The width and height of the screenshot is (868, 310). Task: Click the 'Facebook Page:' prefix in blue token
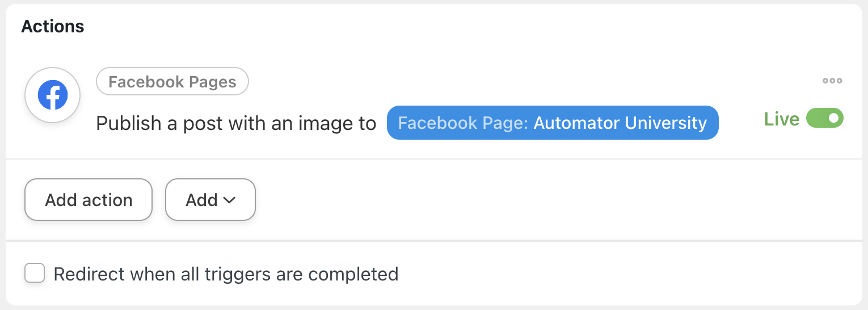(x=463, y=123)
